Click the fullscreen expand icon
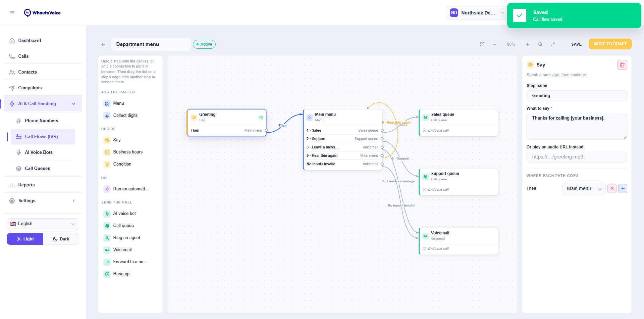644x319 pixels. 553,44
